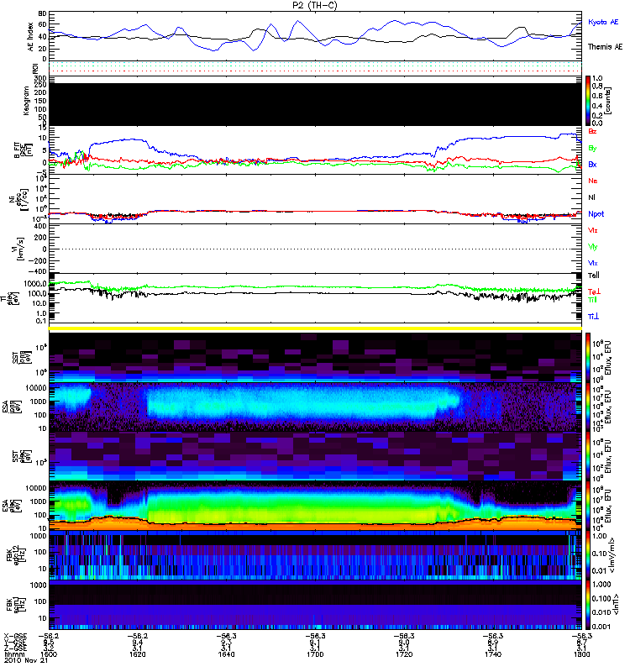Click the black Tell temperature legend label
Viewport: 630px width, 672px height.
tap(594, 276)
